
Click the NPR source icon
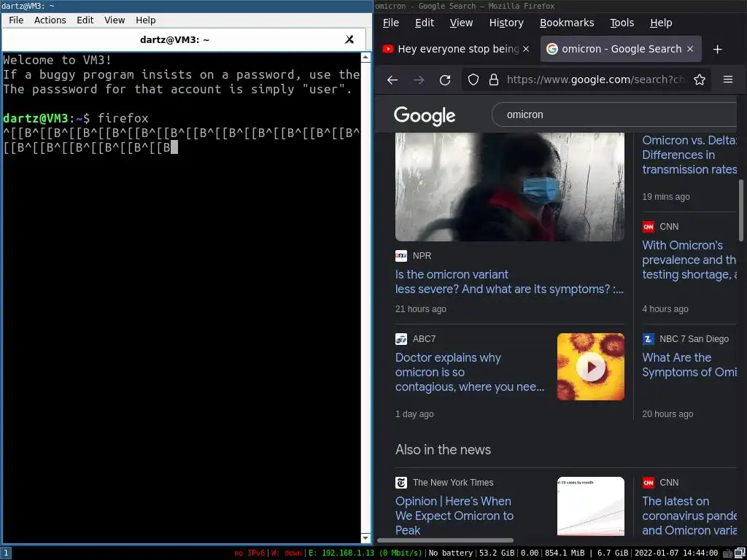point(401,256)
